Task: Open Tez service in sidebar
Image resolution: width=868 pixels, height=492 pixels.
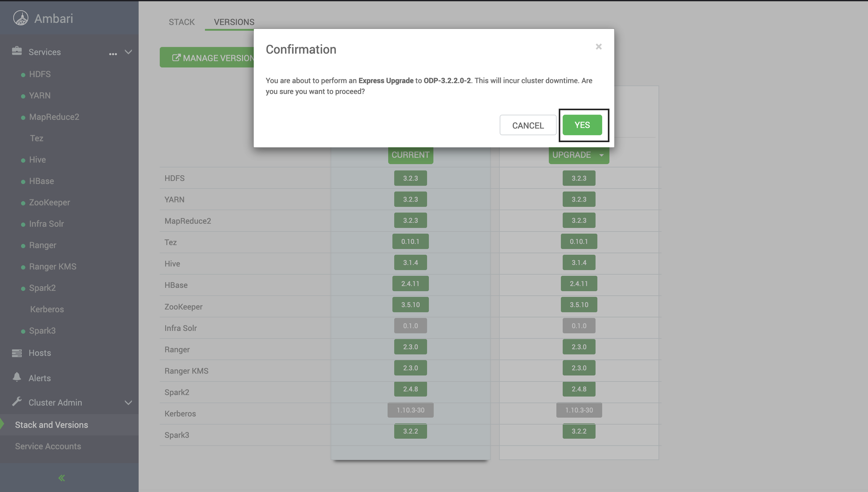Action: [37, 138]
